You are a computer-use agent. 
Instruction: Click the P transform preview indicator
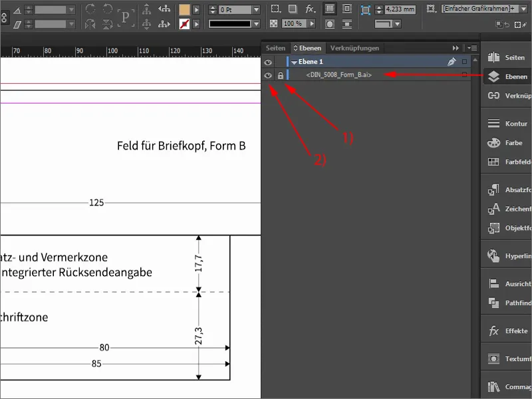pos(126,17)
